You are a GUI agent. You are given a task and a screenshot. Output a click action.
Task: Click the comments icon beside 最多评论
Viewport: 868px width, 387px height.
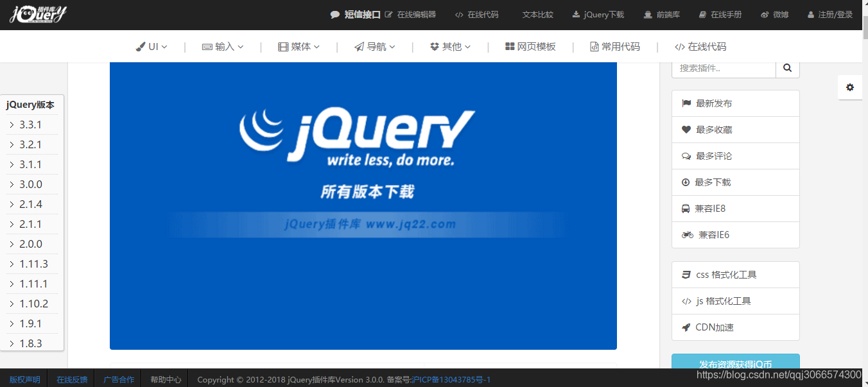tap(686, 156)
